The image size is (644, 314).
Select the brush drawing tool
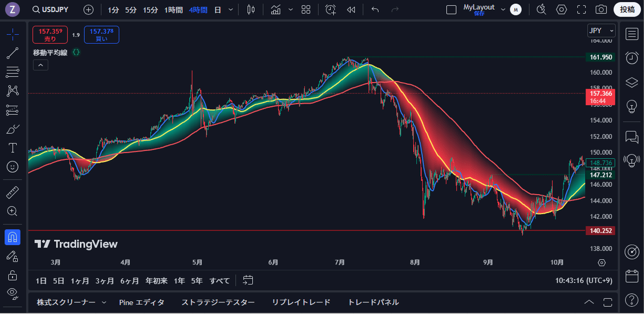(12, 129)
